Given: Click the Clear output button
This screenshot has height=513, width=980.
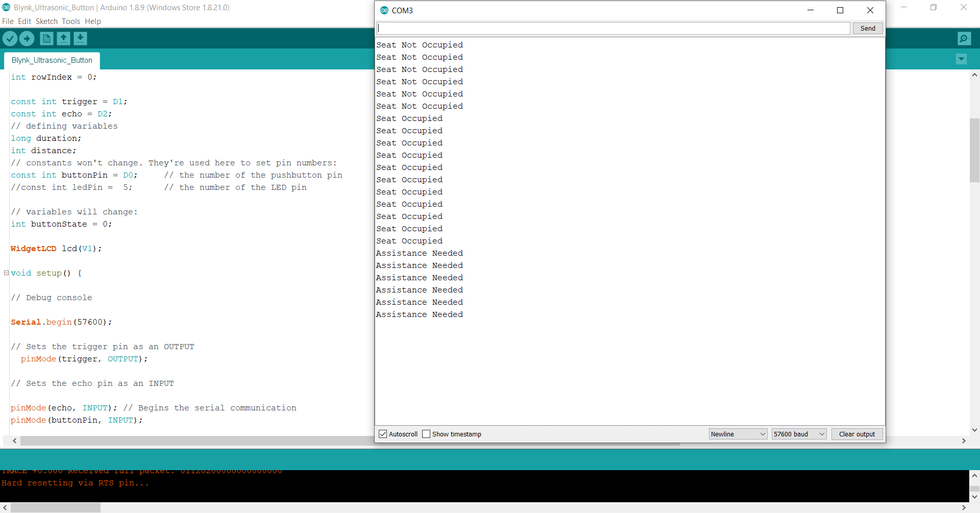Looking at the screenshot, I should pyautogui.click(x=857, y=434).
